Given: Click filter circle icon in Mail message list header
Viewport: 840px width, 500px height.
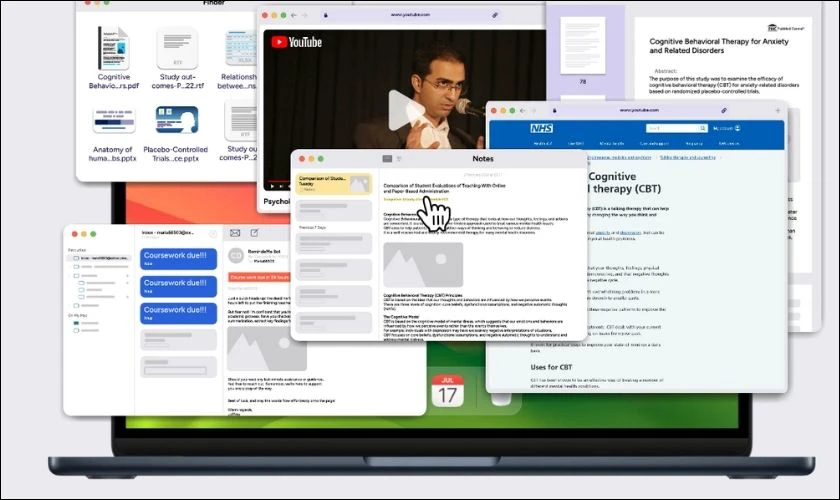Looking at the screenshot, I should (x=213, y=234).
